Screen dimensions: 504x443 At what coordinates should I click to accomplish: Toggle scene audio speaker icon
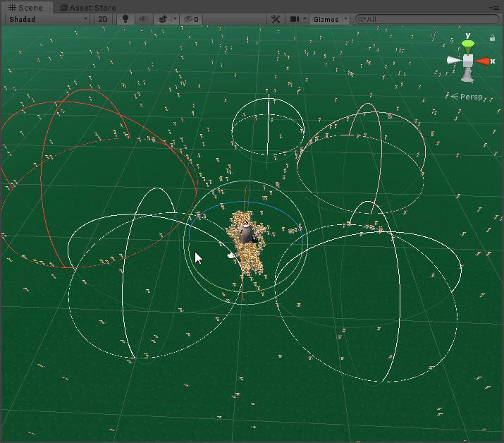(143, 19)
